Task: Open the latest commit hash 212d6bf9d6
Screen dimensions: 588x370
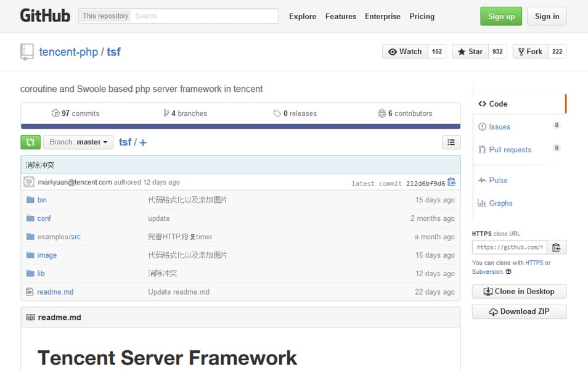Action: 426,184
